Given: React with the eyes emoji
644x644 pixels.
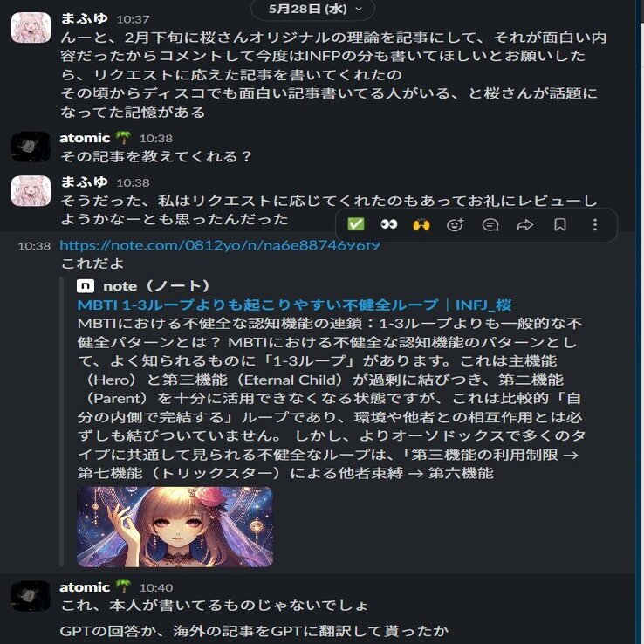Looking at the screenshot, I should coord(388,224).
